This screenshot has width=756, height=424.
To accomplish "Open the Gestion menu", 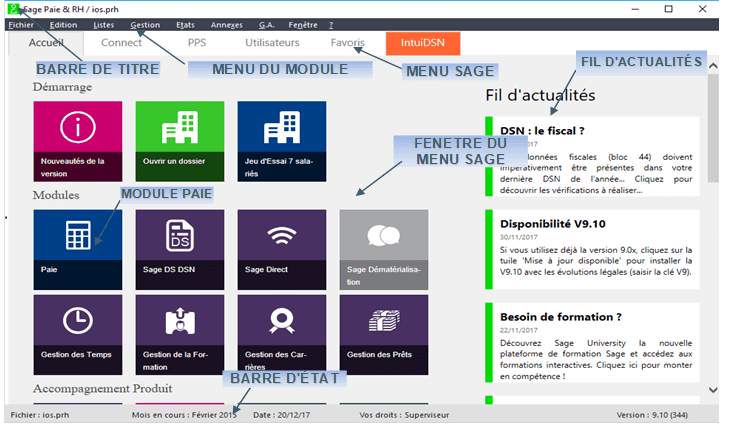I will [x=145, y=25].
